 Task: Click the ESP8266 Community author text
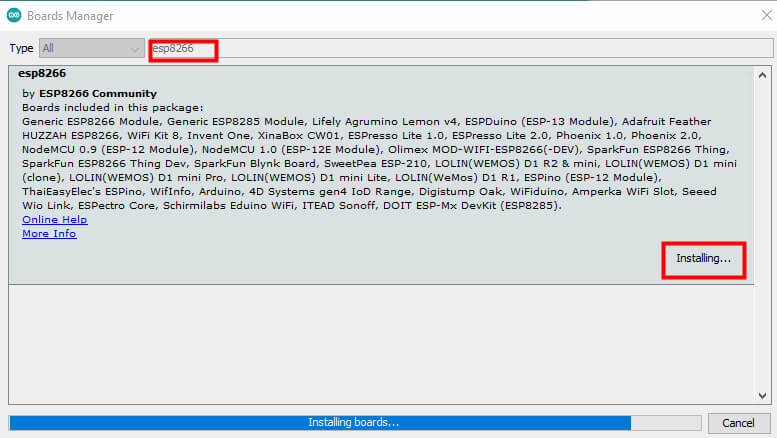coord(98,94)
